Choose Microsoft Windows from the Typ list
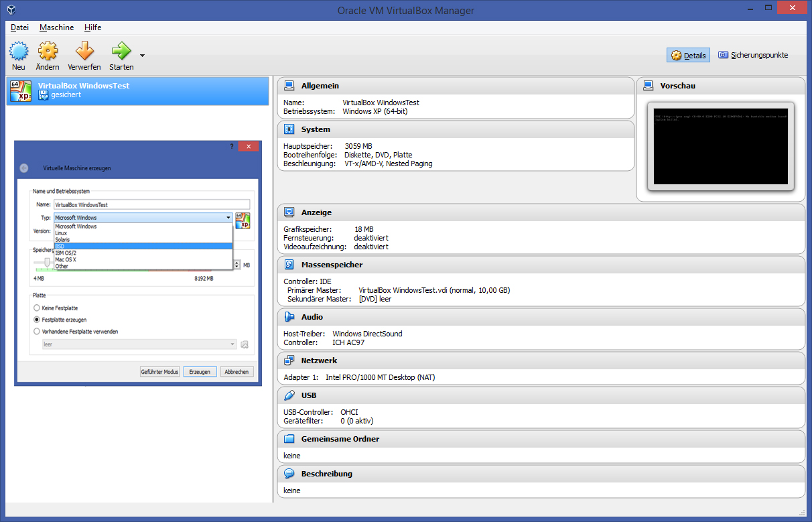Image resolution: width=812 pixels, height=522 pixels. [143, 226]
